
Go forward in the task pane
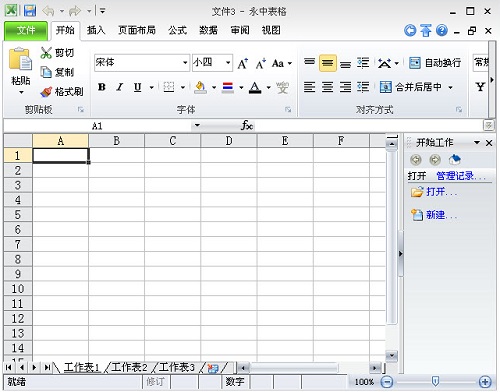click(435, 160)
